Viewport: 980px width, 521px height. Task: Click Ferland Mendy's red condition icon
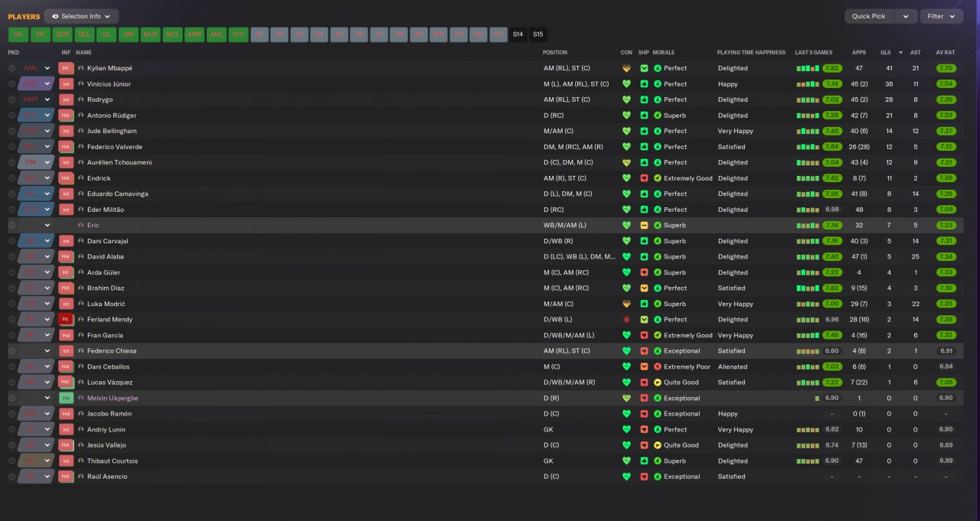click(626, 319)
